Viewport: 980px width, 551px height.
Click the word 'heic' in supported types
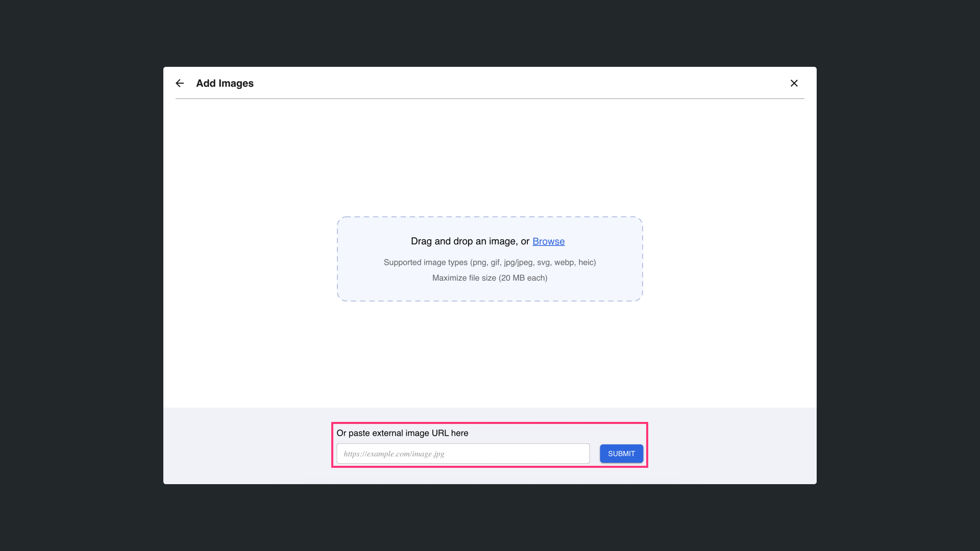point(585,262)
